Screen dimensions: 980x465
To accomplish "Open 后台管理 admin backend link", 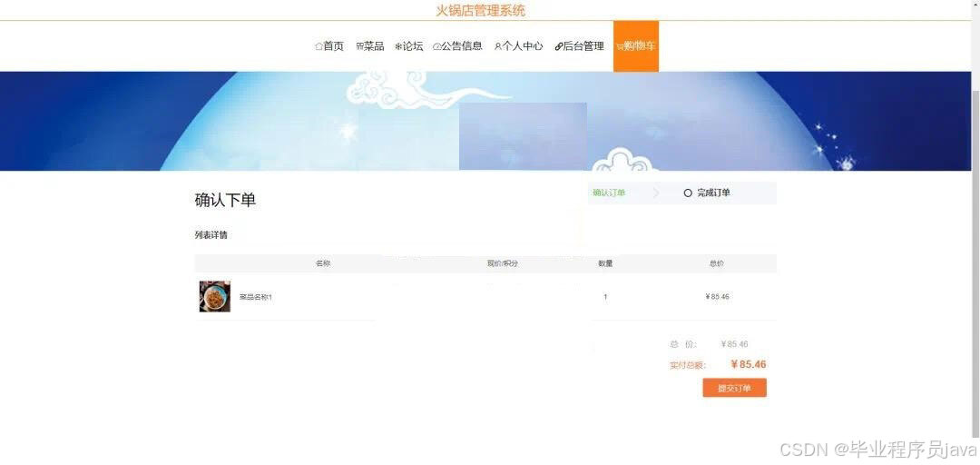I will (x=579, y=45).
